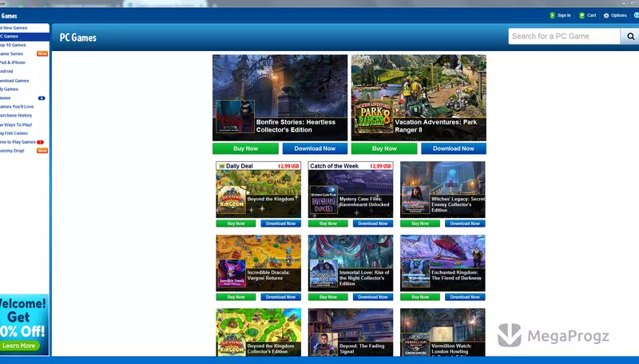This screenshot has width=639, height=364.
Task: Download Now for Witches' Legacy
Action: click(x=465, y=224)
